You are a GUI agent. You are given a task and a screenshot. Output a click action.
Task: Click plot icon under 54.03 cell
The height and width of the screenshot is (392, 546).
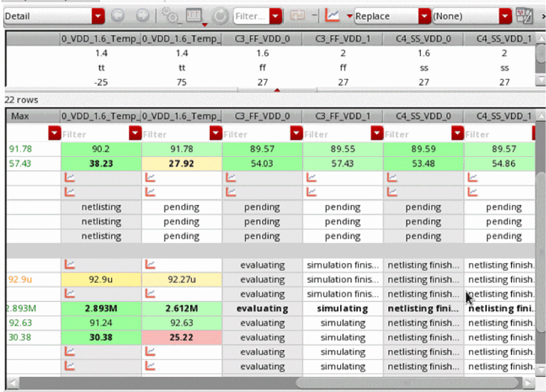pos(231,178)
